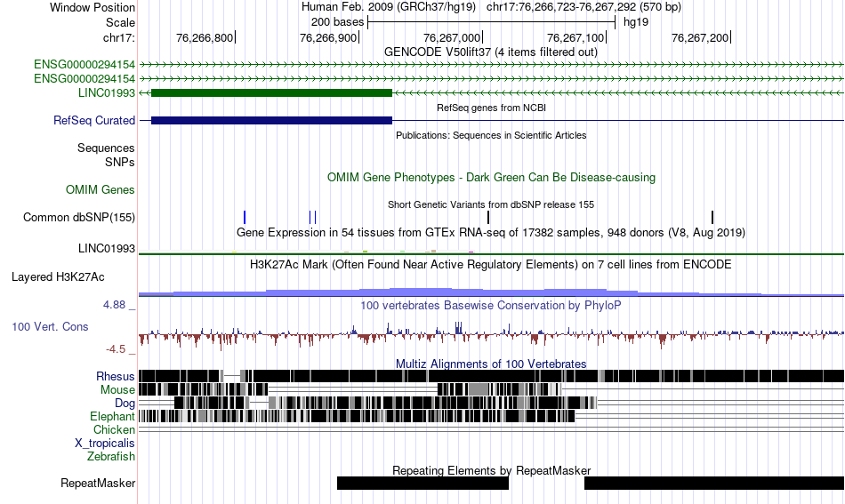Click the chr17:76,266,723-76,267,292 position text
The height and width of the screenshot is (504, 845).
pyautogui.click(x=583, y=7)
